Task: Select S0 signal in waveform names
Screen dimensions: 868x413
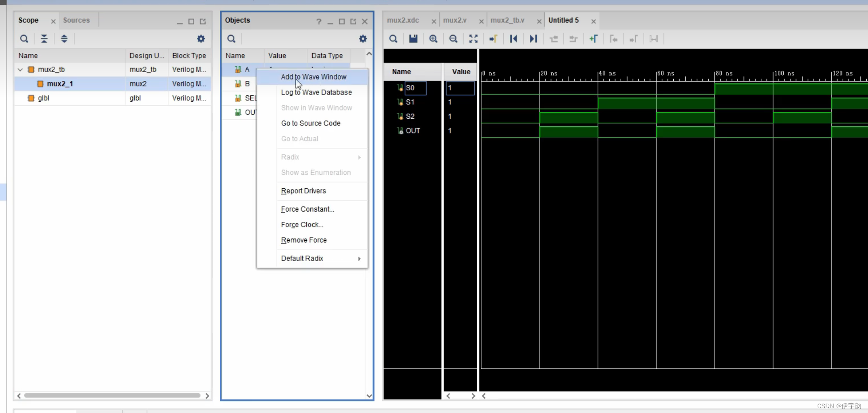Action: [410, 88]
